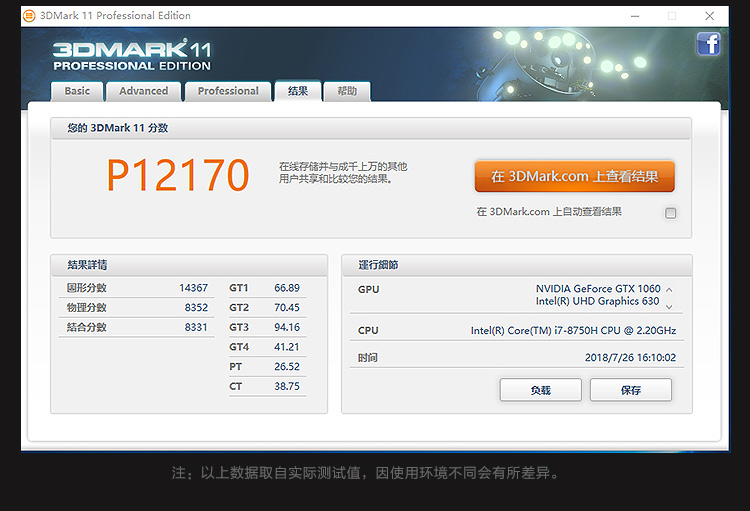Click the timestamp 2018/7/26 16:10:02
The image size is (750, 511).
tap(630, 357)
